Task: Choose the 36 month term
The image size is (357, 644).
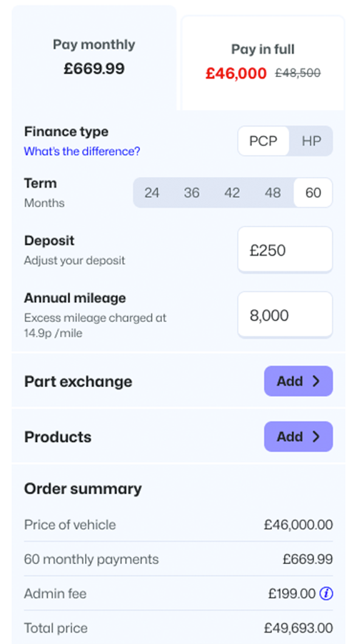Action: tap(191, 193)
